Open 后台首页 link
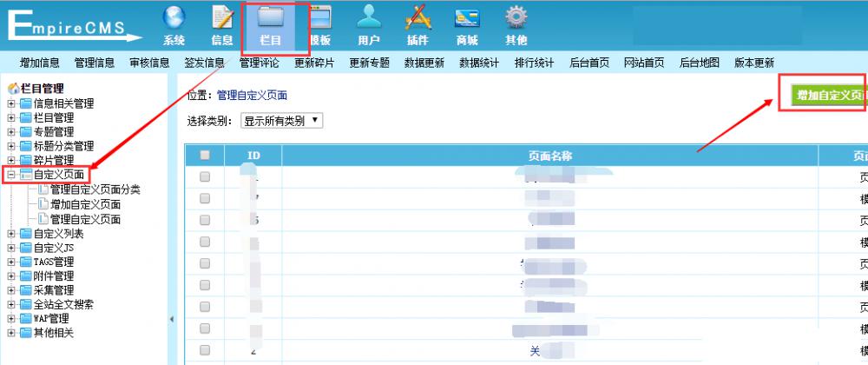This screenshot has height=365, width=868. [589, 63]
